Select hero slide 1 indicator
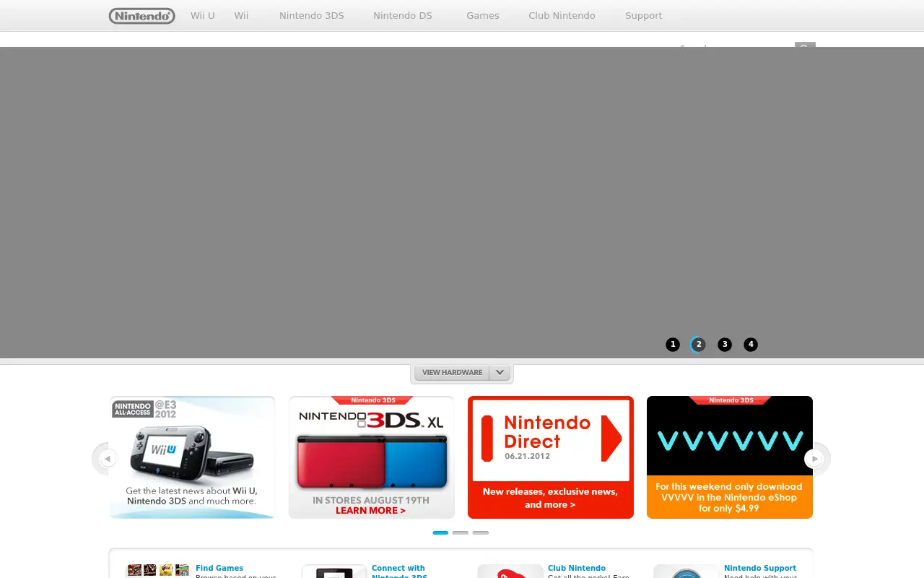The height and width of the screenshot is (578, 924). point(673,345)
